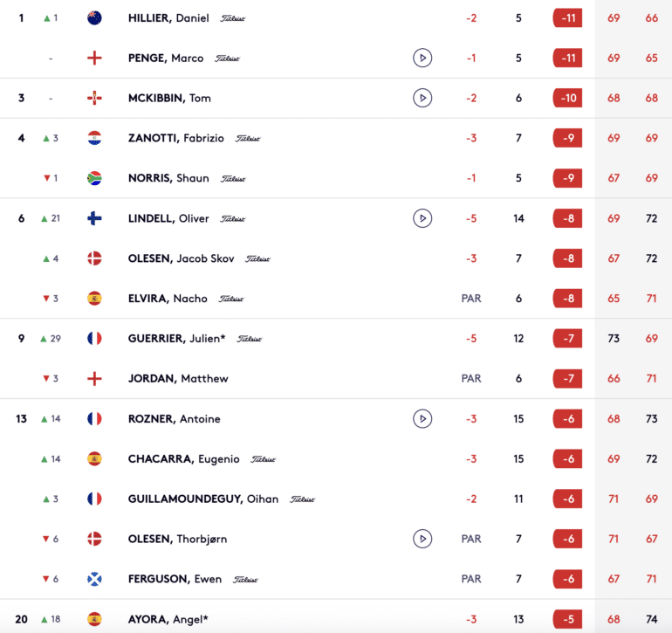Play video highlights for Oliver Lindell
Viewport: 672px width, 633px height.
point(422,218)
